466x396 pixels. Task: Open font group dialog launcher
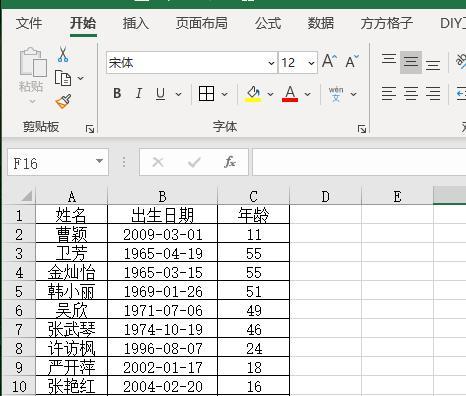click(362, 129)
